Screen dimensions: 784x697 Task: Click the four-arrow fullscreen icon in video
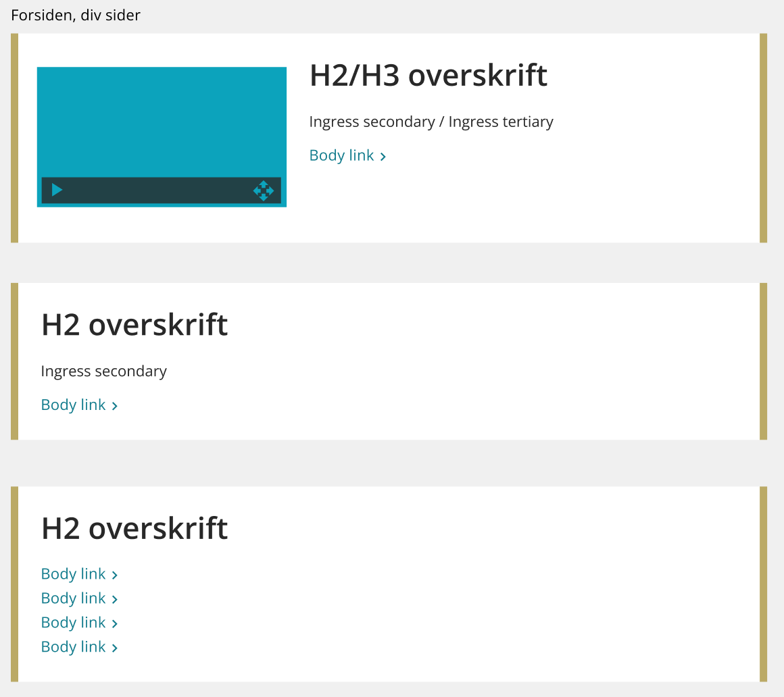pos(264,190)
